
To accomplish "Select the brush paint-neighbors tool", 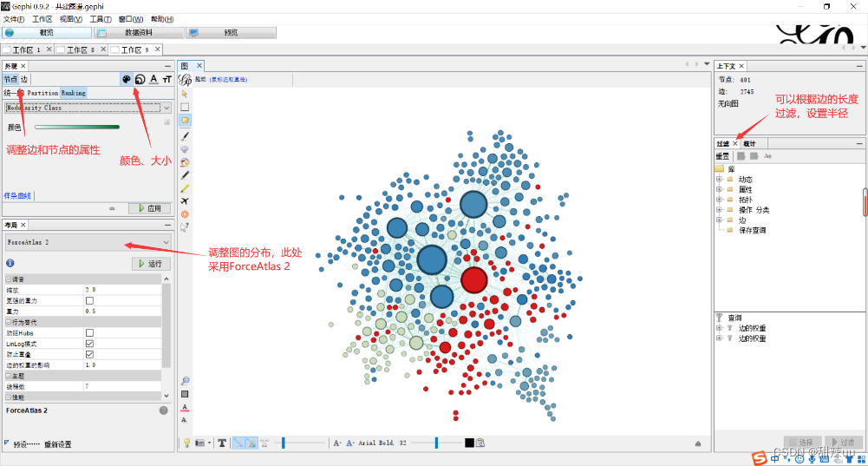I will [185, 161].
